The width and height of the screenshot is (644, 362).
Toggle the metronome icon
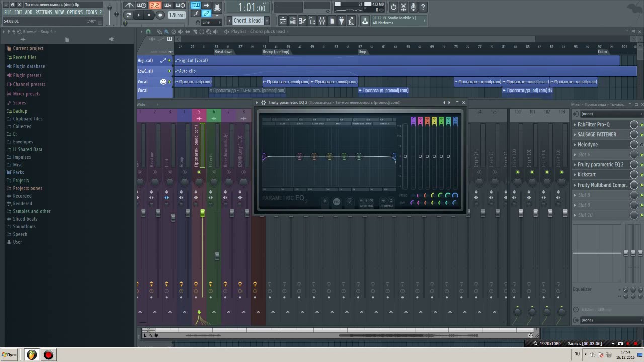pyautogui.click(x=129, y=5)
